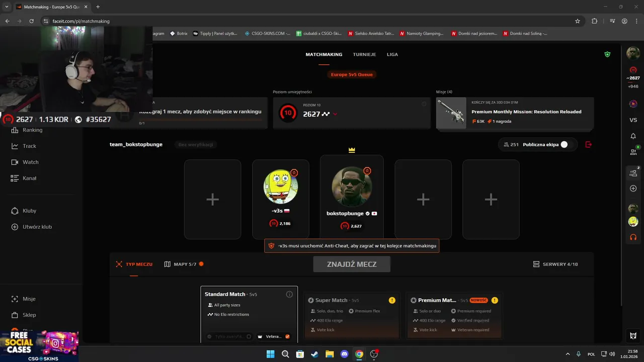Image resolution: width=644 pixels, height=362 pixels.
Task: Bookmark this page with star icon
Action: click(578, 21)
